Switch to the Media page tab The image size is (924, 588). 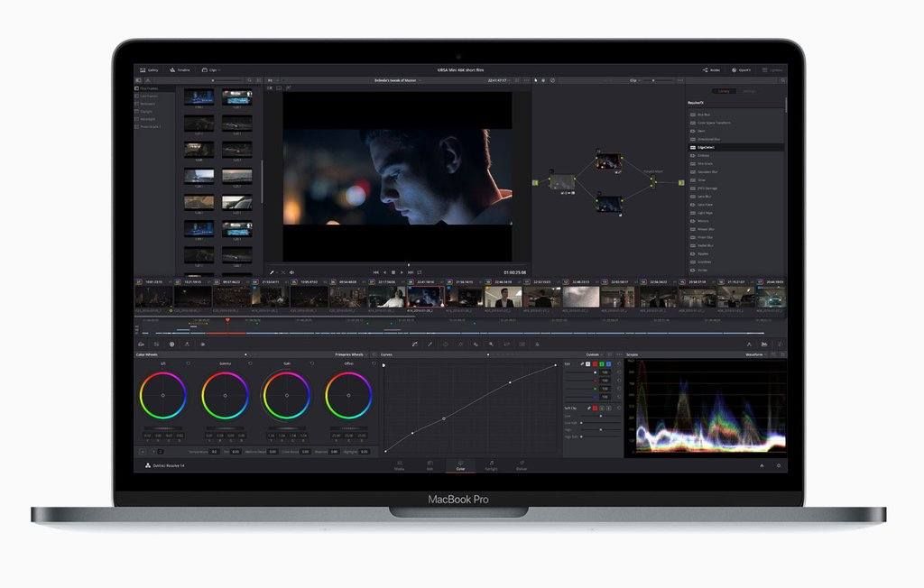399,465
